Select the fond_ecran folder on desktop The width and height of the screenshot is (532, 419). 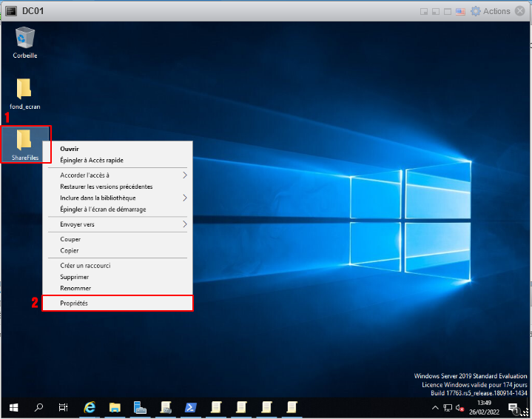[24, 90]
